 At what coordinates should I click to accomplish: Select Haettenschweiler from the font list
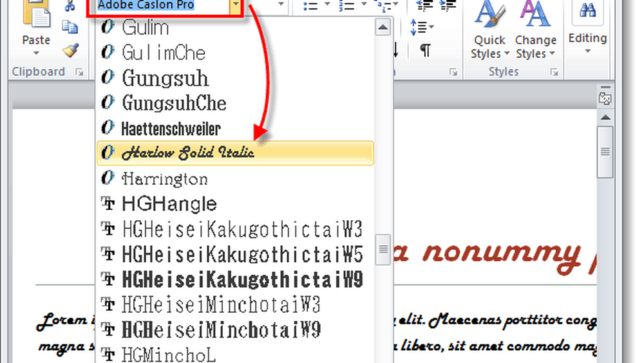(x=235, y=127)
